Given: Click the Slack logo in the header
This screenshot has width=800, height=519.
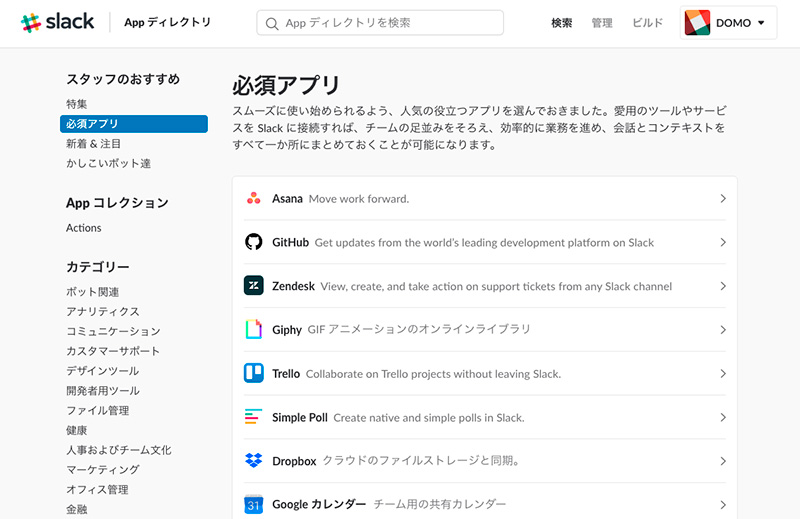Looking at the screenshot, I should 57,22.
